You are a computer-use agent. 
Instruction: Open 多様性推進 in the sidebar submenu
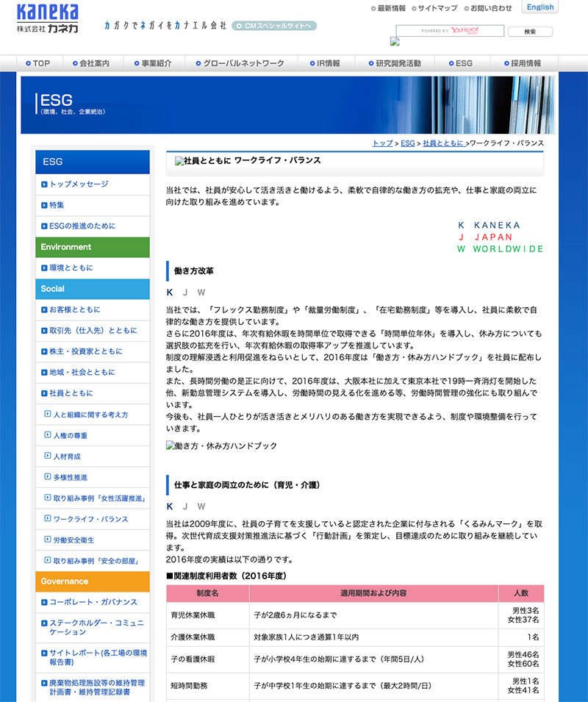[x=71, y=478]
